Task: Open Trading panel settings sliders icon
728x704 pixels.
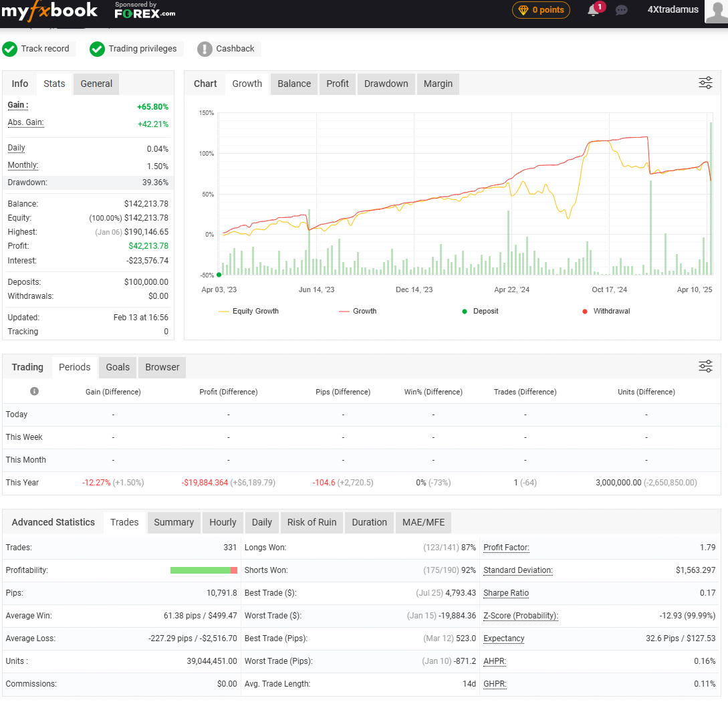Action: 705,366
